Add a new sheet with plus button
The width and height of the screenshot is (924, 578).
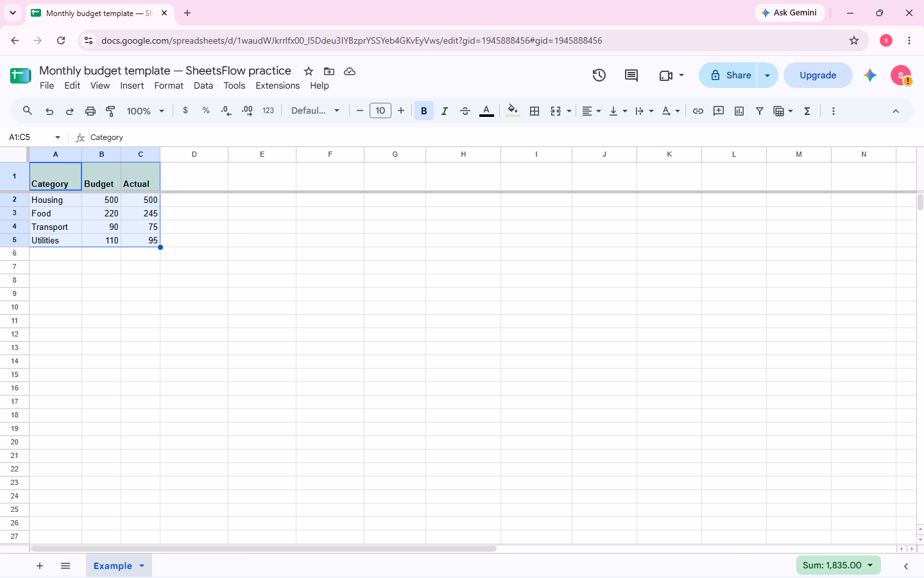pos(40,566)
